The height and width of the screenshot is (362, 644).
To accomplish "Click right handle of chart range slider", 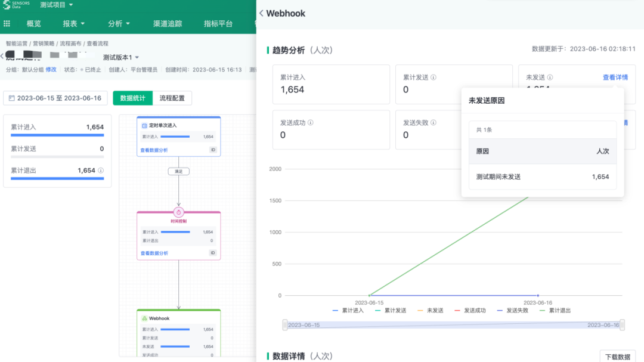I will tap(622, 324).
